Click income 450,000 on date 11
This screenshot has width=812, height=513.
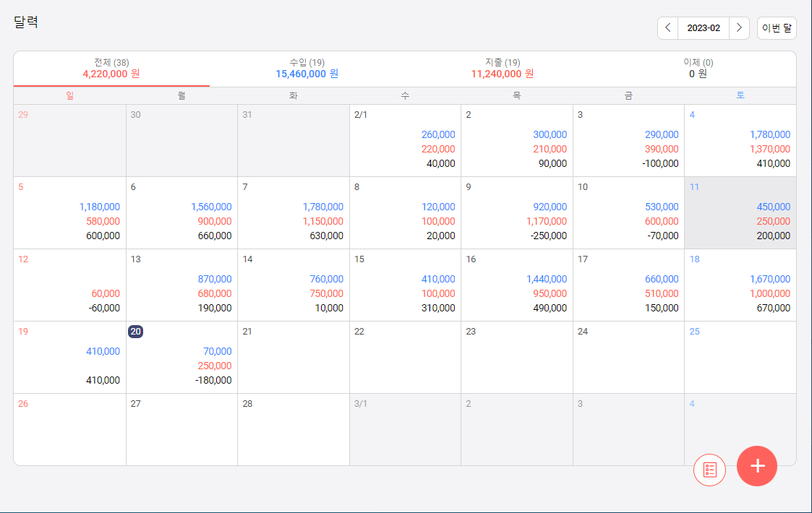tap(774, 207)
